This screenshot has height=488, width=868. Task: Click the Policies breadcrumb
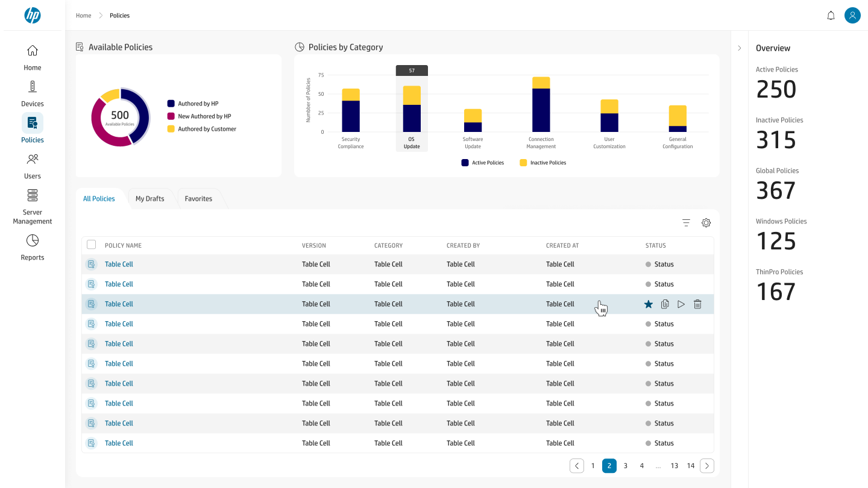tap(119, 16)
